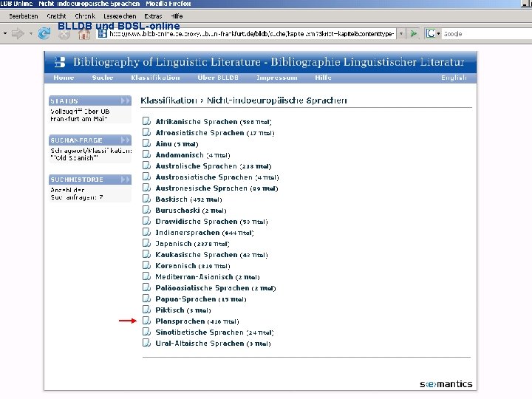Click document icon beside Japanisch
The image size is (532, 399).
(146, 243)
